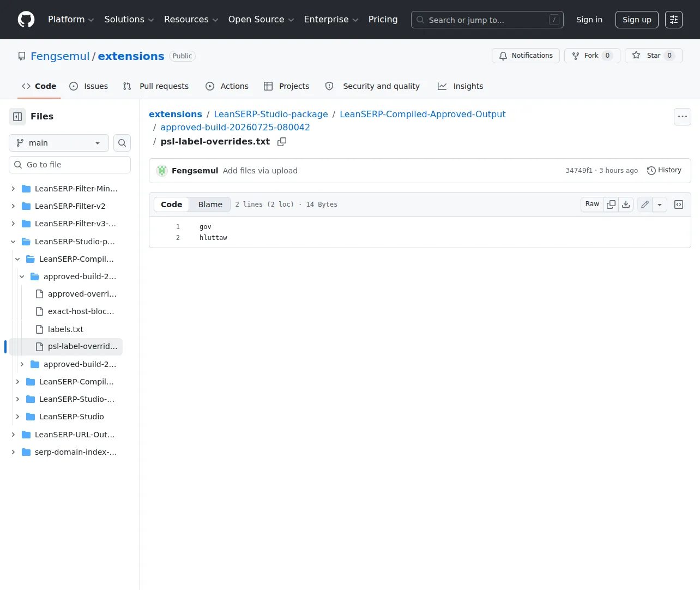
Task: Go to approved-build-20260725-080042 breadcrumb
Action: [x=235, y=128]
